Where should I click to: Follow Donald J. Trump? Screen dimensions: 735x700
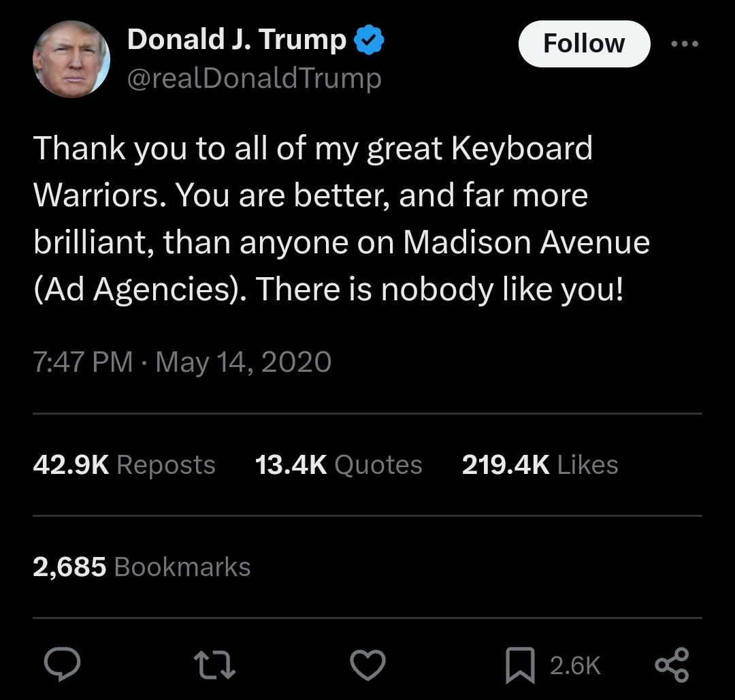coord(584,43)
